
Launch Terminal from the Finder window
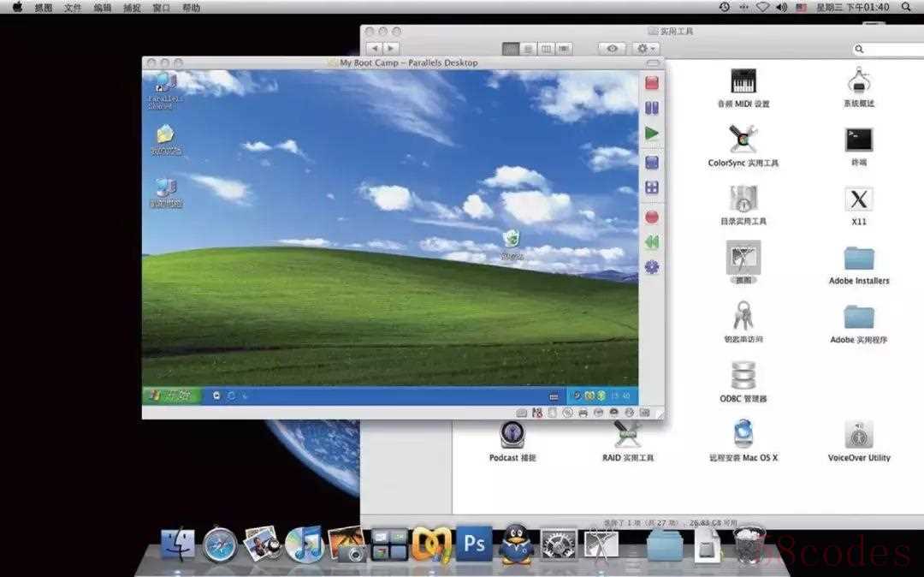[x=859, y=146]
